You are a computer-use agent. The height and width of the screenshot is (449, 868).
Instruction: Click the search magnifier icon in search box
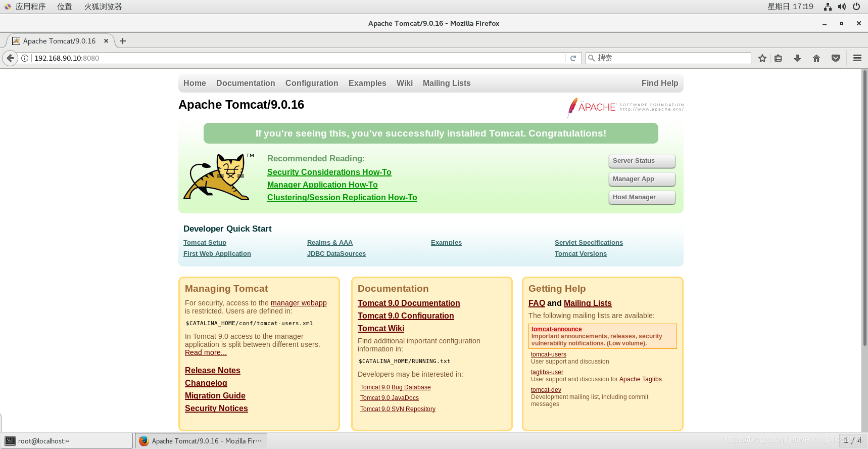click(x=591, y=58)
